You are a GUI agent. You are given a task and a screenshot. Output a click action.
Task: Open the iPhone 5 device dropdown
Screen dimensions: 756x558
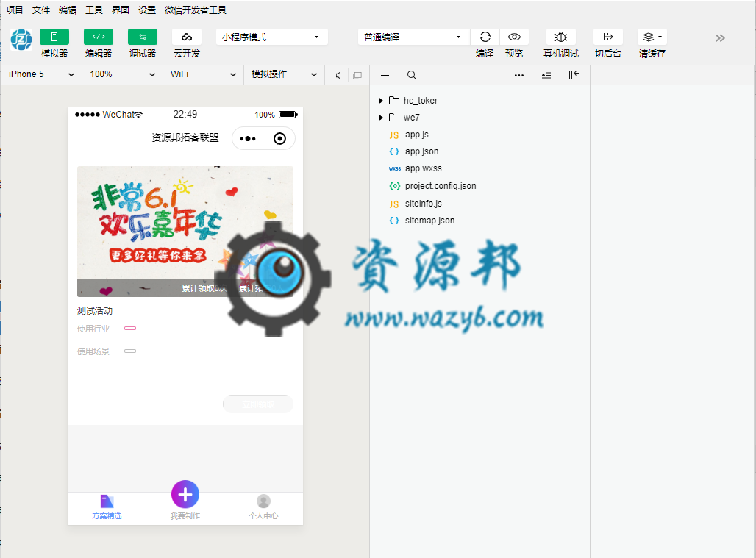(x=41, y=74)
